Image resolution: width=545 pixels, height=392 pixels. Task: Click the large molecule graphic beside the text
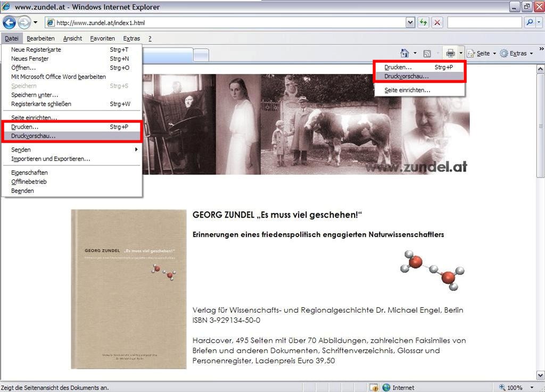click(432, 270)
